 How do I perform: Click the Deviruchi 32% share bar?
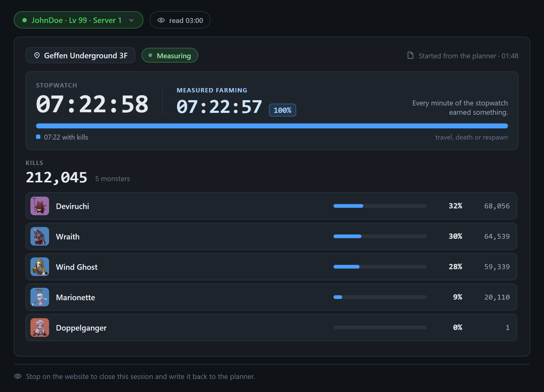[x=380, y=206]
